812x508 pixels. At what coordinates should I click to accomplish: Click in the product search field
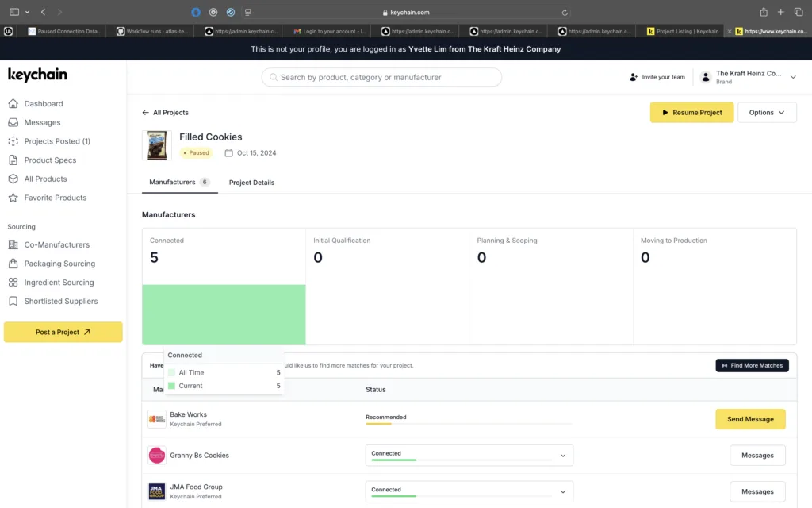381,77
